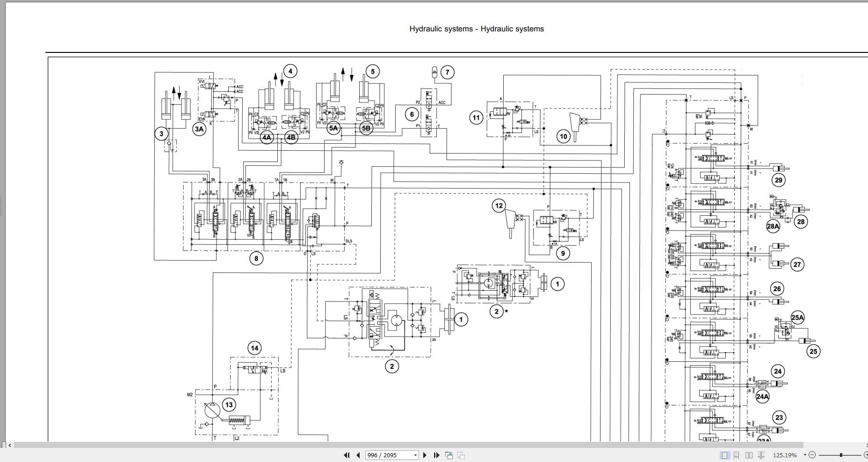
Task: Click callout number 14 in the diagram
Action: click(254, 348)
